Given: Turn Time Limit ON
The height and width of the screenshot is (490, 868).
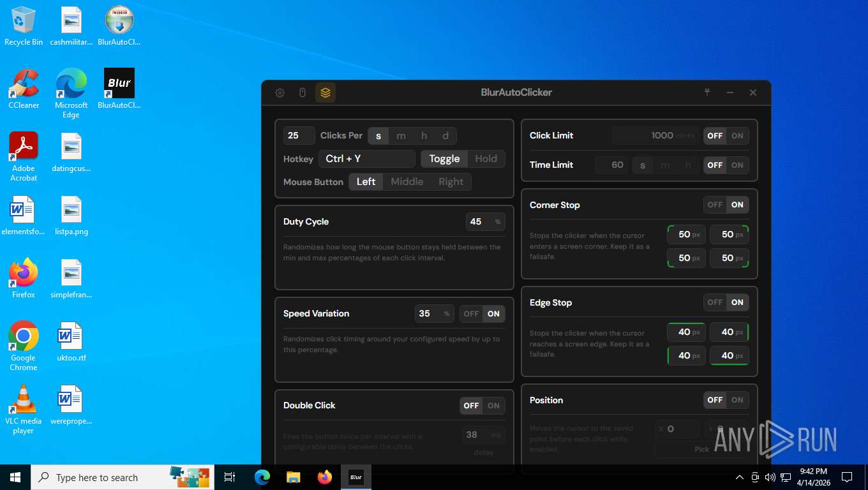Looking at the screenshot, I should (x=737, y=165).
